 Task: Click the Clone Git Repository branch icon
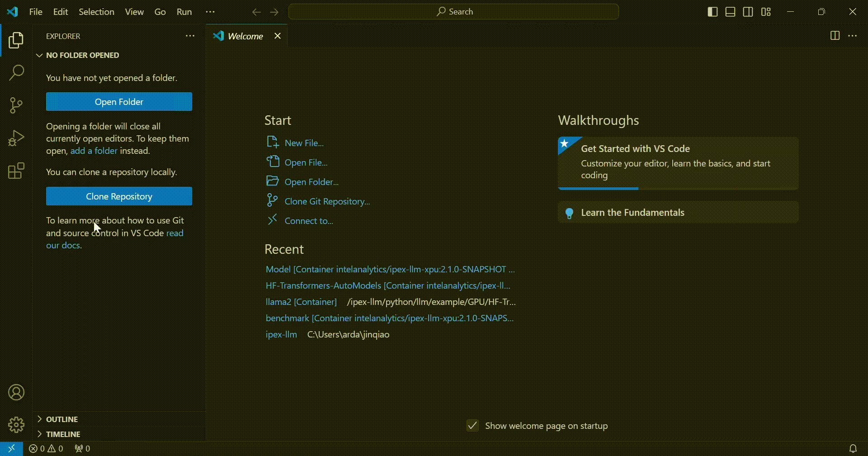(272, 200)
